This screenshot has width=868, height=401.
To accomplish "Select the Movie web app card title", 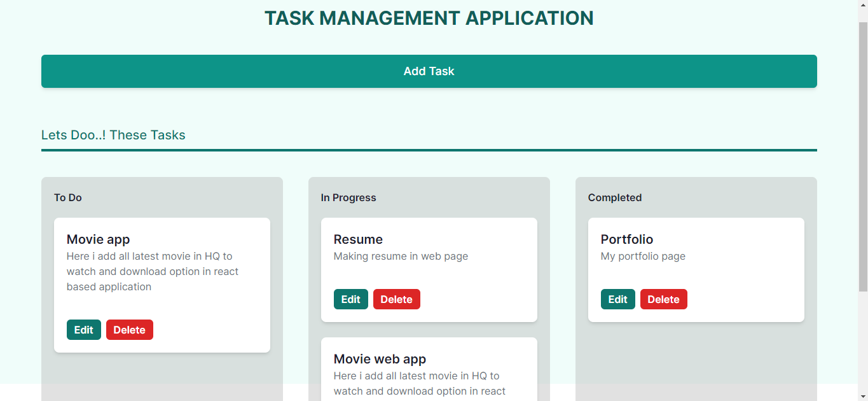I will [380, 359].
